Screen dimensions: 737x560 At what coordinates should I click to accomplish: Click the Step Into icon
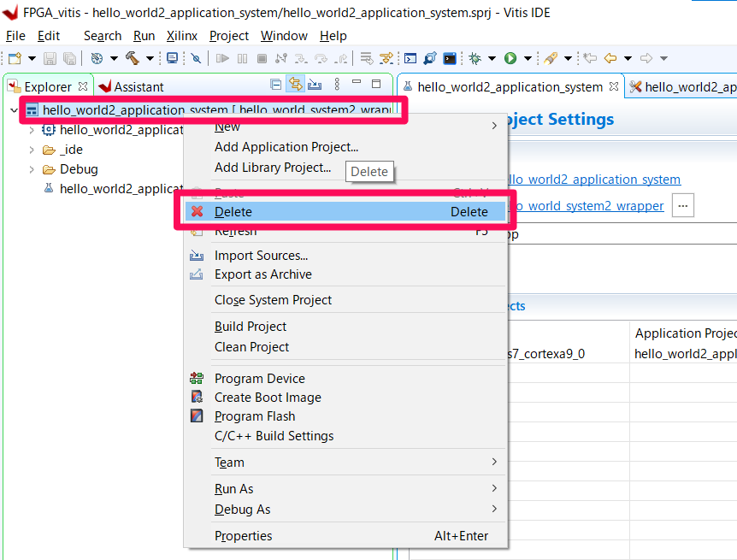[301, 58]
